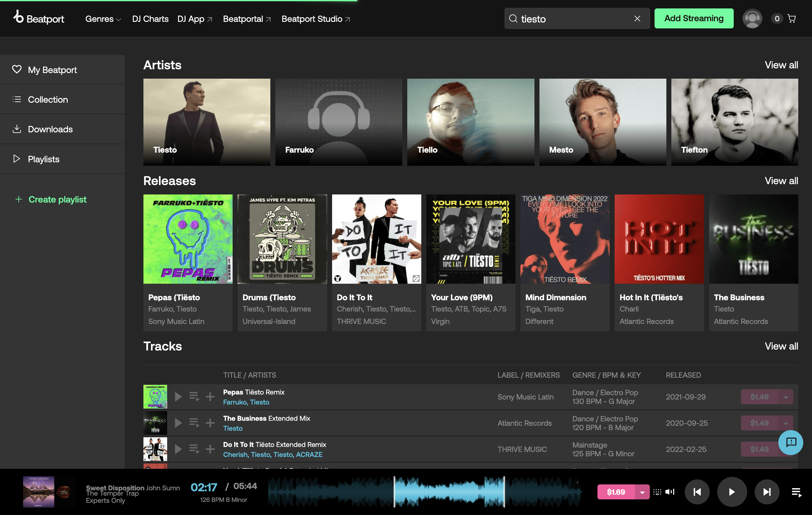
Task: Click Atlantic Records label in tracks table
Action: click(x=524, y=423)
